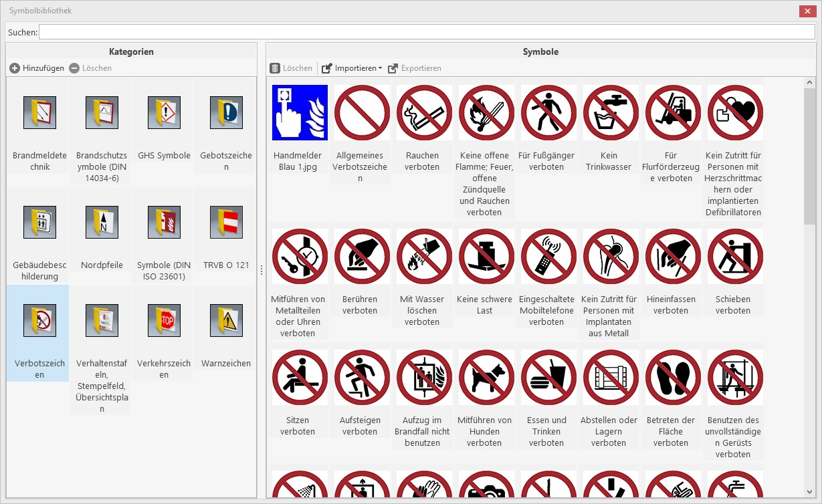Viewport: 822px width, 504px height.
Task: Select the Betreten der Fläche verboten symbol
Action: pos(674,378)
